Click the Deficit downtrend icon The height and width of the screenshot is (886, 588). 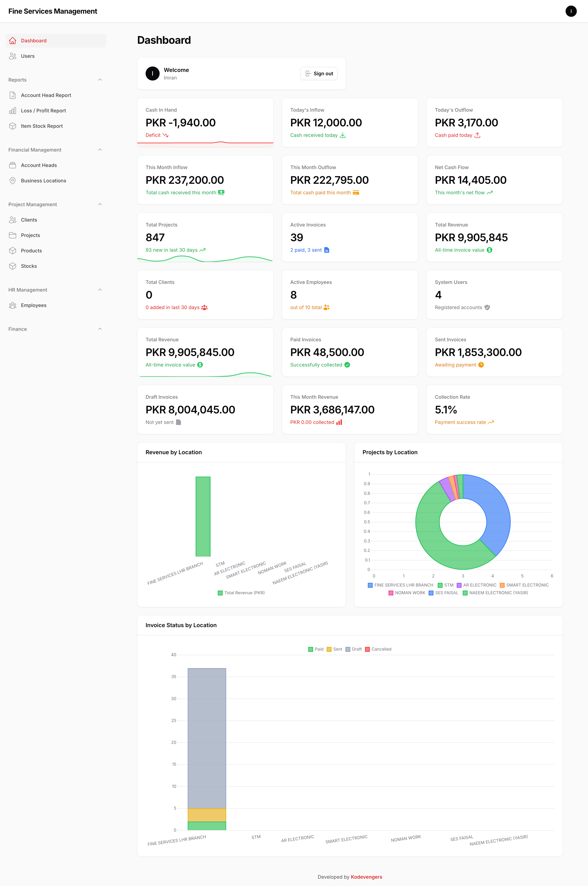pos(165,135)
